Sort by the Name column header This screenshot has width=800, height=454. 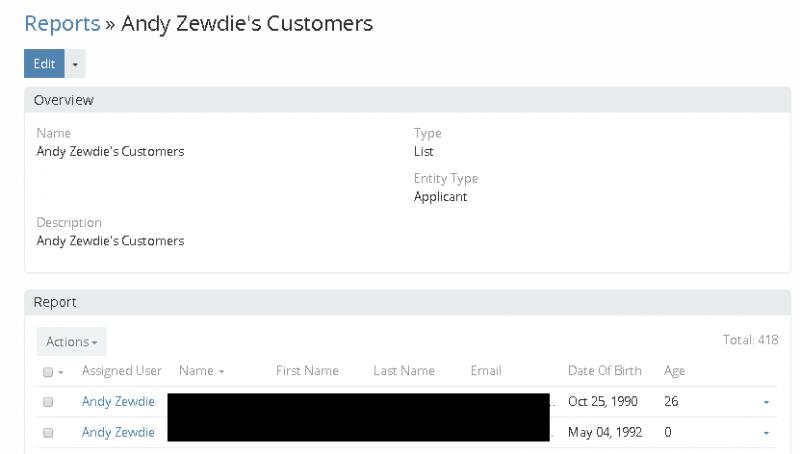point(200,372)
